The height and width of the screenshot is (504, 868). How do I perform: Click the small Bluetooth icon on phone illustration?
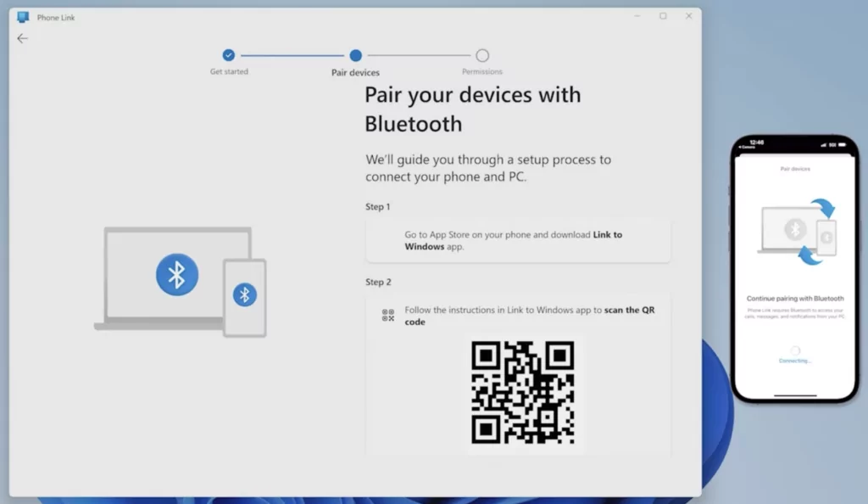[245, 294]
